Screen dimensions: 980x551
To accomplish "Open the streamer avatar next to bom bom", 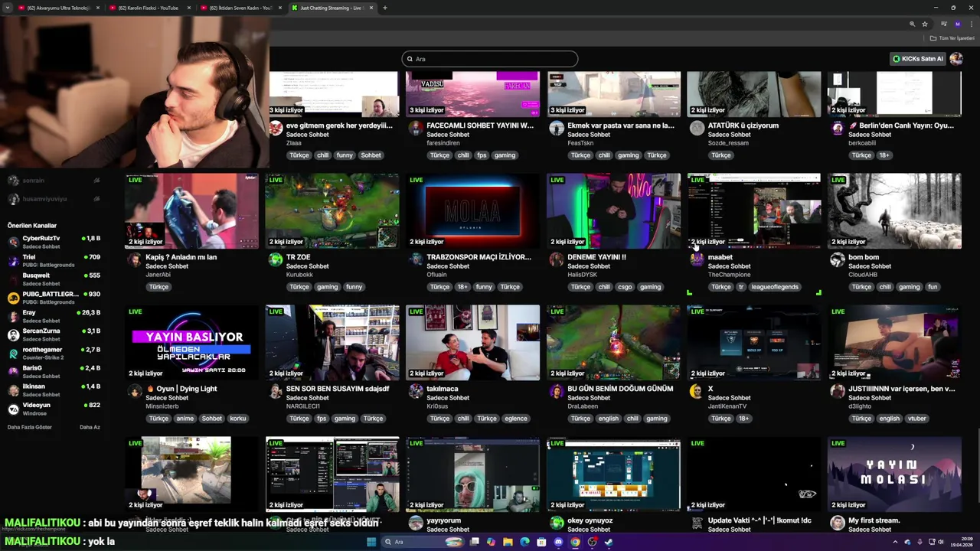I will 838,259.
